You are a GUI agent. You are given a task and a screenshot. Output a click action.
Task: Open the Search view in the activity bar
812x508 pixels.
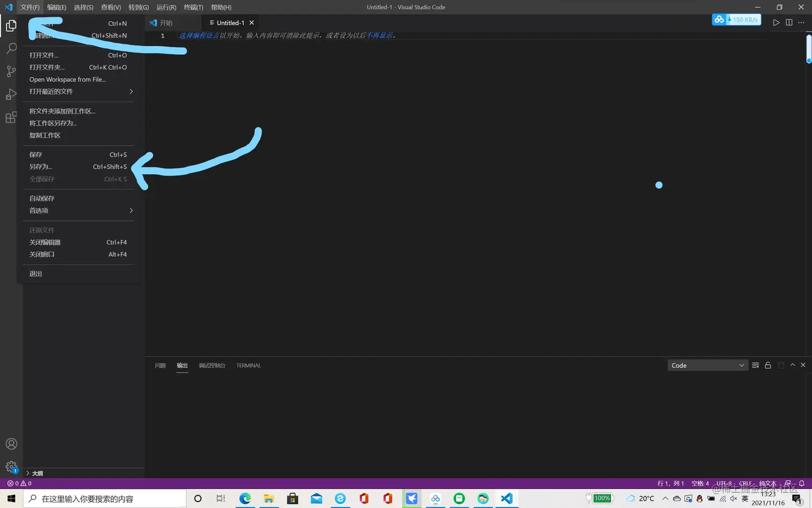(11, 48)
